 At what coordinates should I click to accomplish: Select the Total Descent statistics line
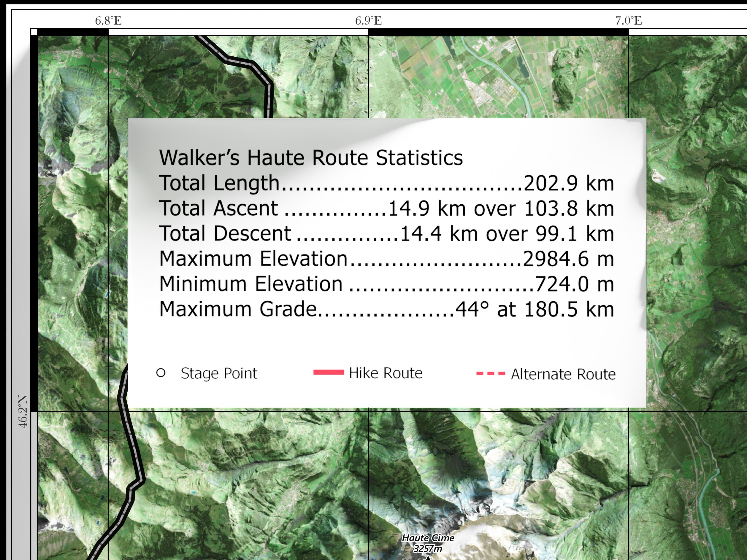click(x=386, y=234)
